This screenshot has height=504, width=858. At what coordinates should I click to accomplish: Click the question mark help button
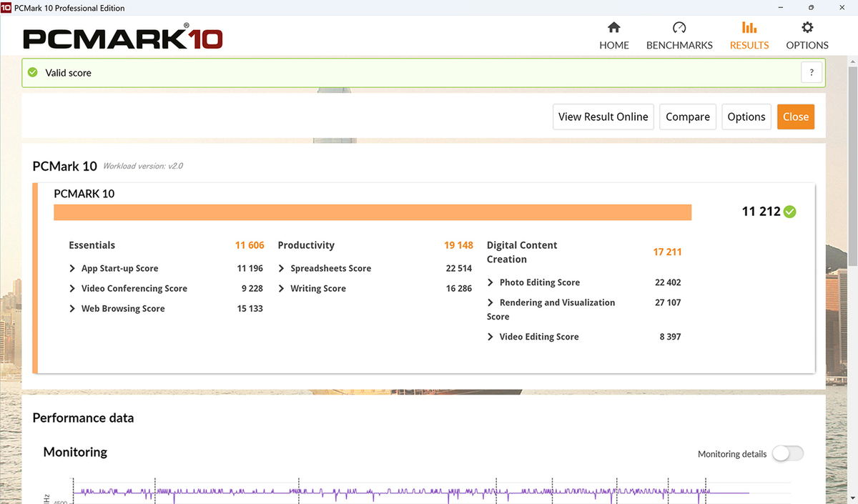coord(812,72)
